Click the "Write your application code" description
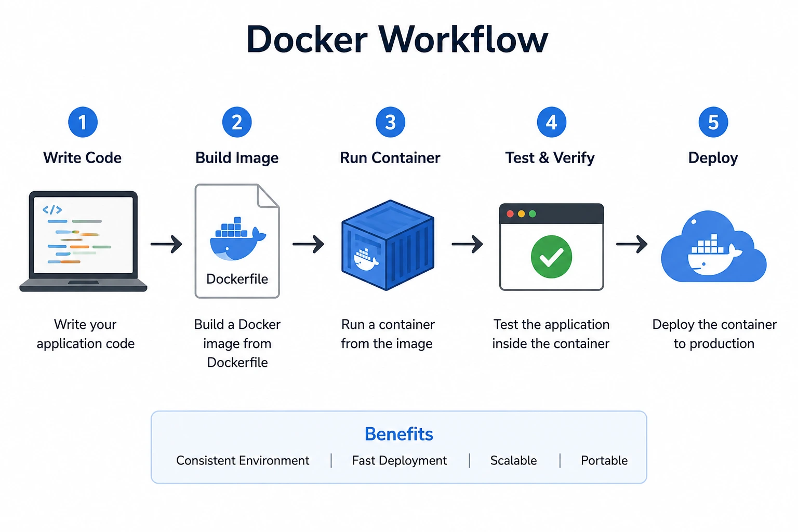798x532 pixels. pyautogui.click(x=86, y=334)
